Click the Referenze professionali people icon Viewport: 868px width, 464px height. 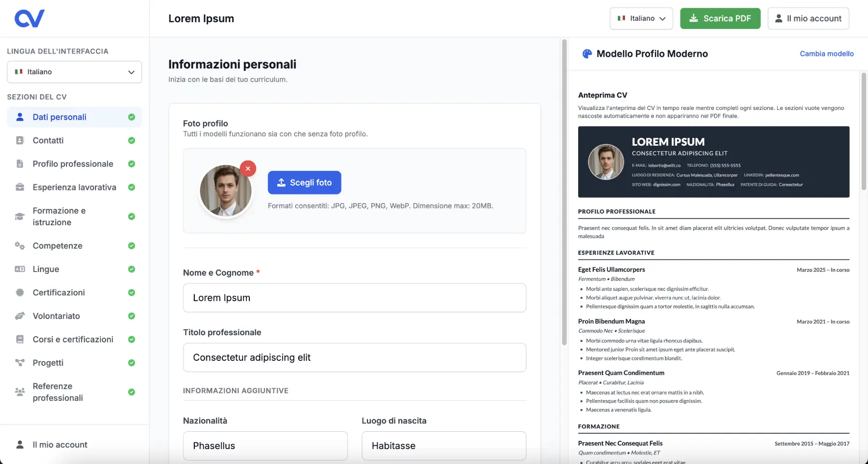pos(19,392)
